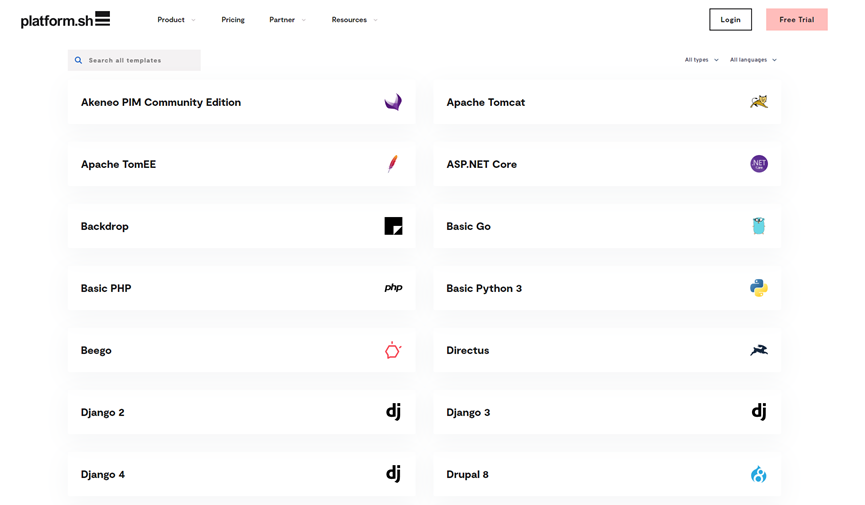Click the Apache TomEE feather icon
Screen dimensions: 865x505
click(x=392, y=164)
